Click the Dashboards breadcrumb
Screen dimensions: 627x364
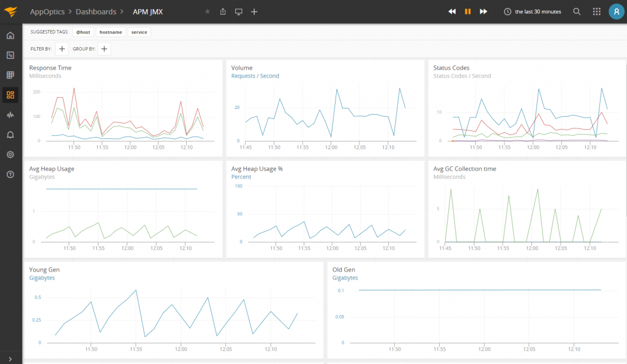click(96, 12)
